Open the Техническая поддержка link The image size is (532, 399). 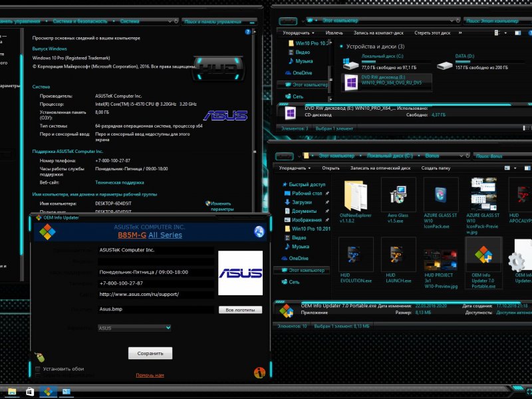(x=120, y=182)
